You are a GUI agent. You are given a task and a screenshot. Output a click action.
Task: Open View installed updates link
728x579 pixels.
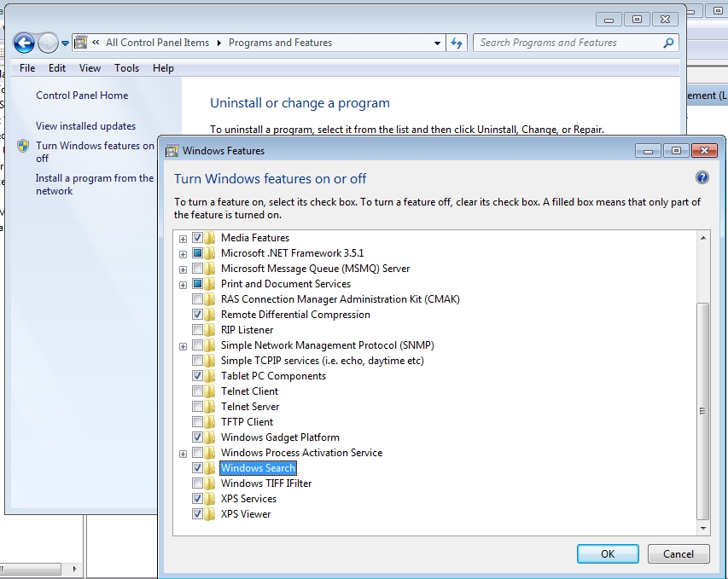(85, 126)
